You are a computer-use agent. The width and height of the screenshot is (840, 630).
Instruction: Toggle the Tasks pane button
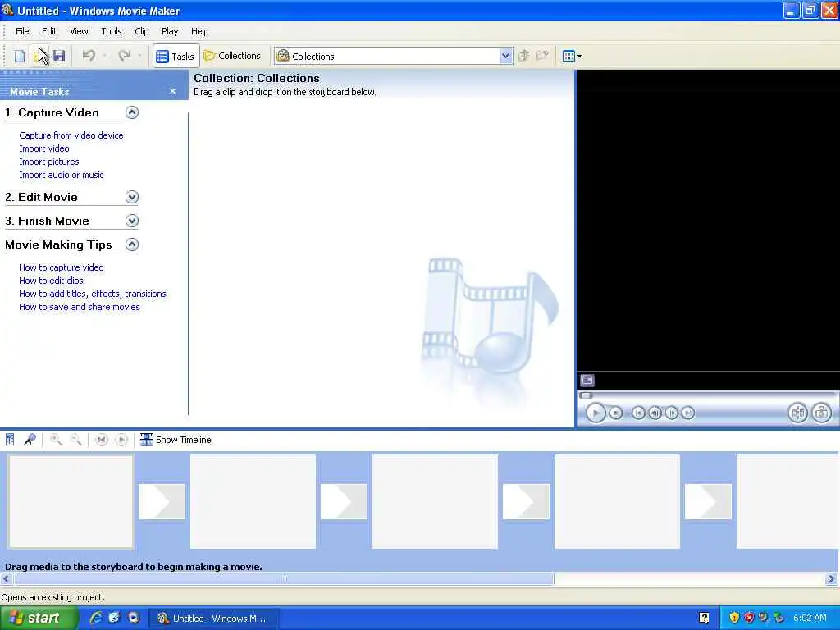tap(176, 57)
